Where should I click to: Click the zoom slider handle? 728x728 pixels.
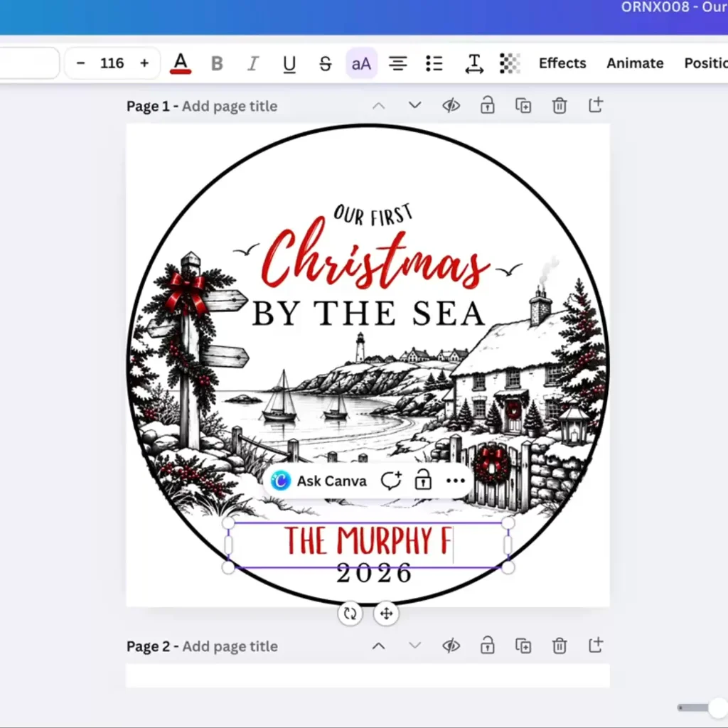[718, 707]
